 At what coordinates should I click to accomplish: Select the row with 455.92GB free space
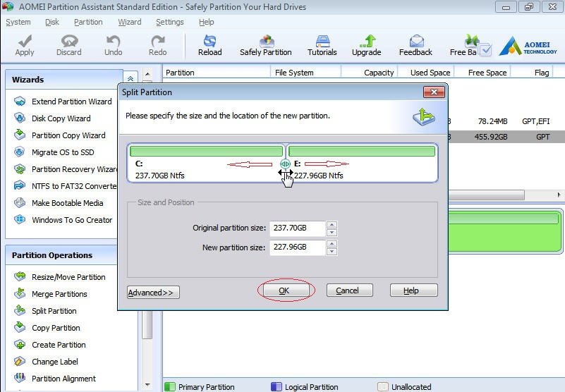pos(506,137)
